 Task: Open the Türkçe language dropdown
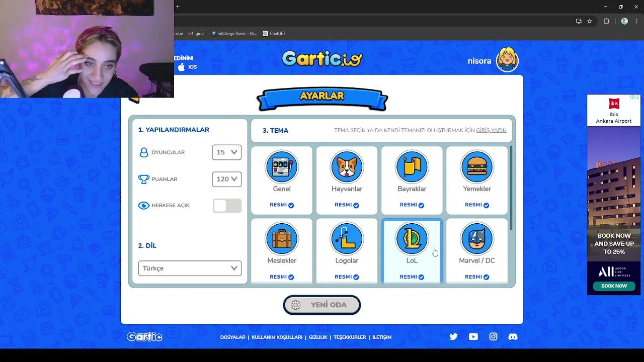(x=190, y=268)
